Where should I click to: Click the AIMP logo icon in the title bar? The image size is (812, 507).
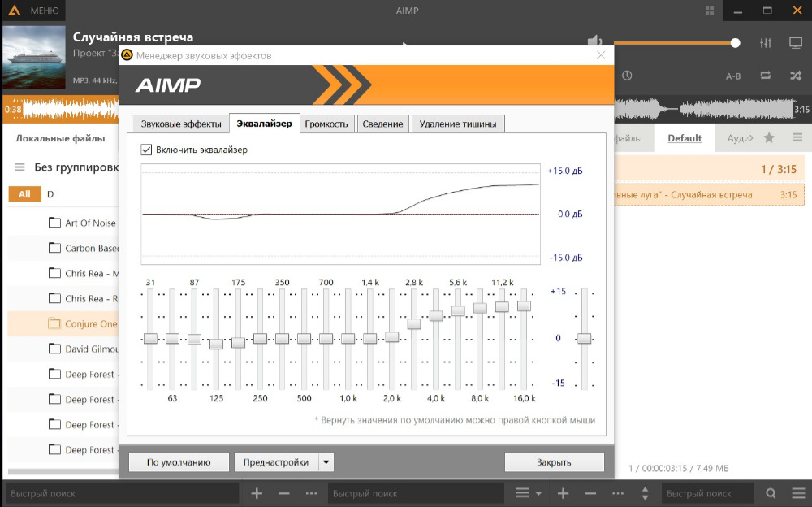pyautogui.click(x=15, y=11)
